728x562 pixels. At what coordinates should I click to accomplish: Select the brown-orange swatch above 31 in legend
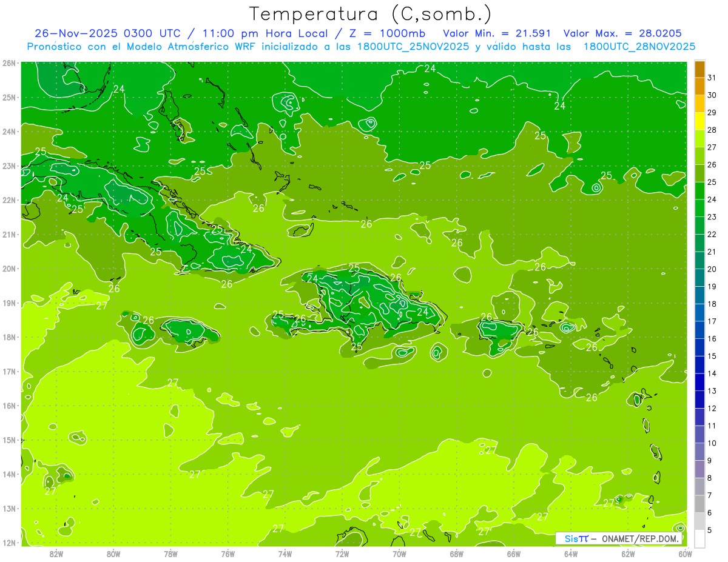699,69
